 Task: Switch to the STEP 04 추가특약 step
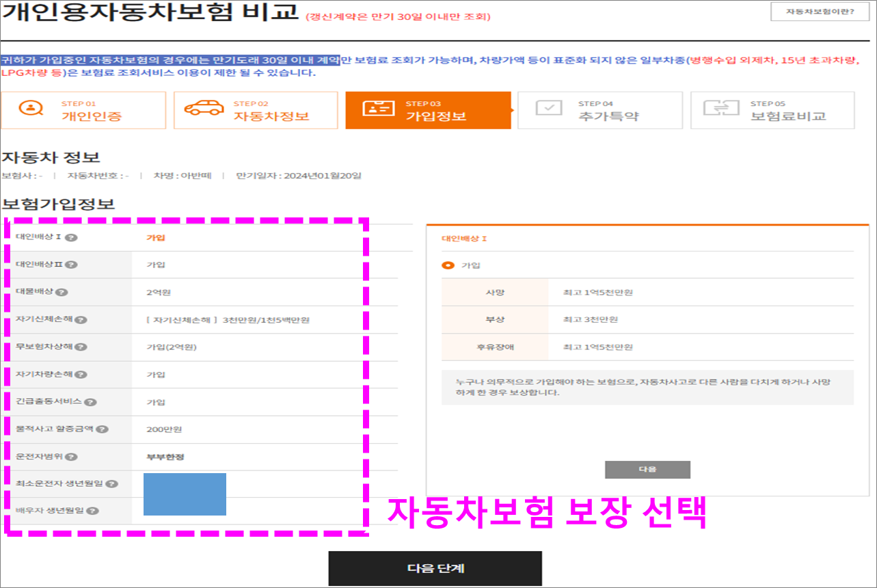(x=600, y=110)
